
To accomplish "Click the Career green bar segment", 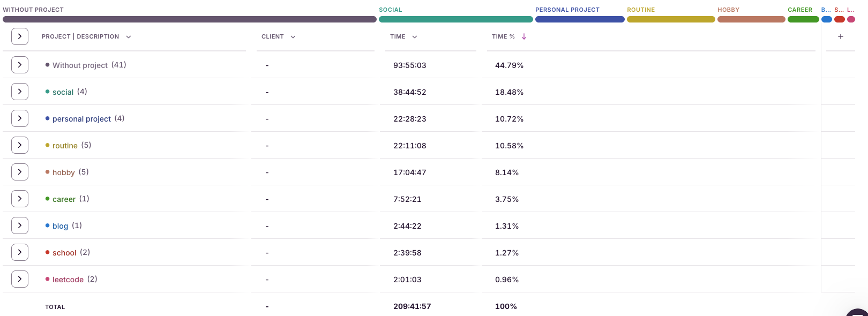I will pyautogui.click(x=803, y=19).
